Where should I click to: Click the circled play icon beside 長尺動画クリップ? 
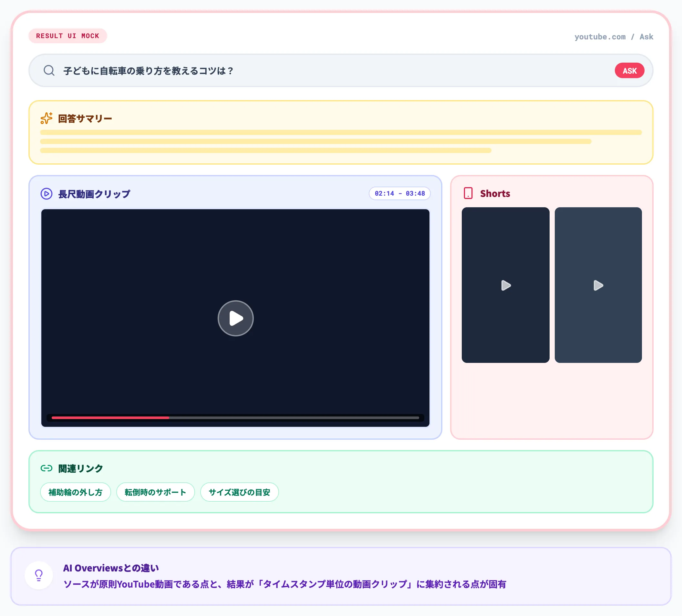click(46, 194)
